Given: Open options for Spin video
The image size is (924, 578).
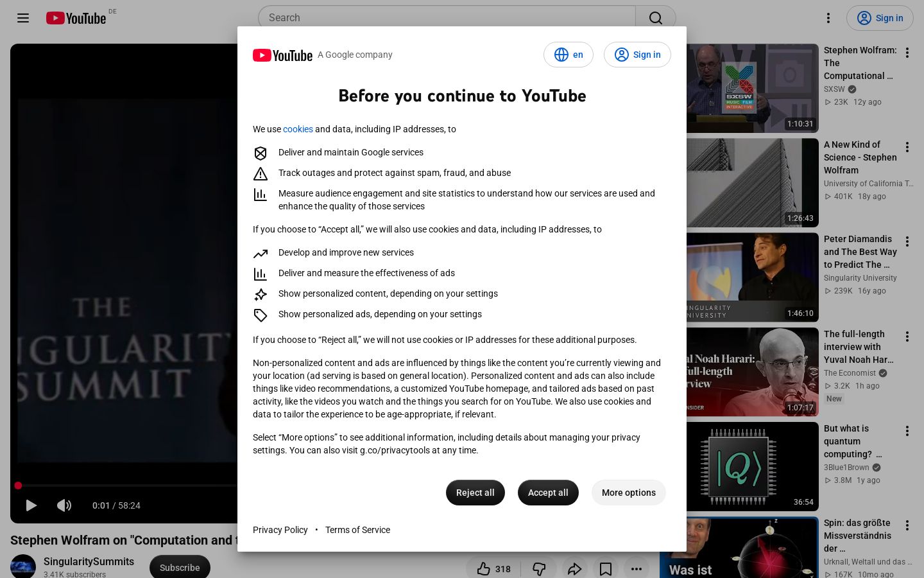Looking at the screenshot, I should tap(907, 525).
